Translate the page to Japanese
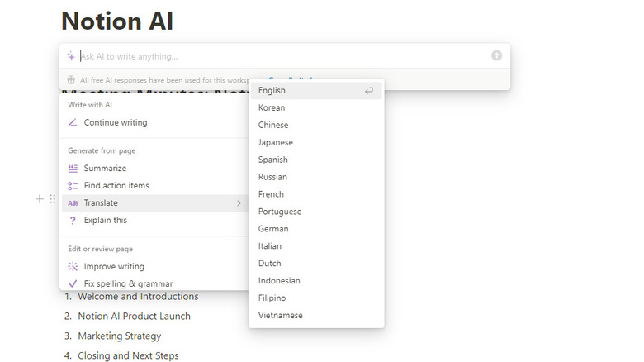This screenshot has height=362, width=644. tap(275, 143)
